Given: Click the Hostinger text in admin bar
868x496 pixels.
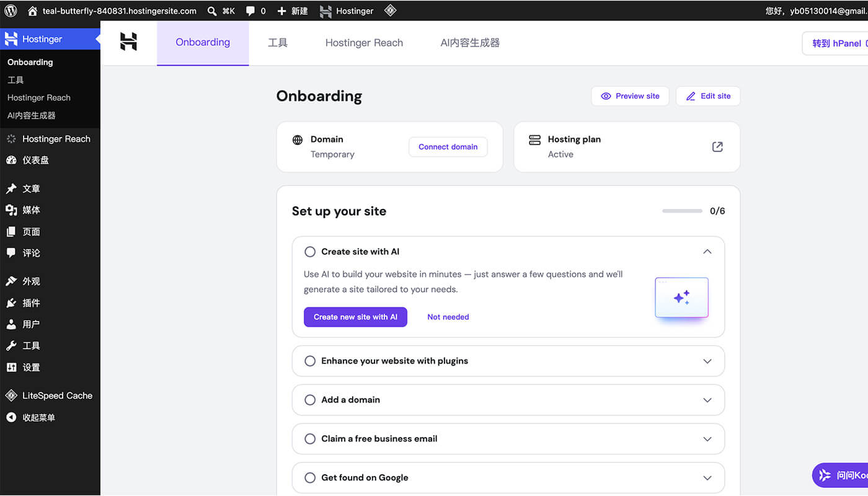Looking at the screenshot, I should point(355,11).
